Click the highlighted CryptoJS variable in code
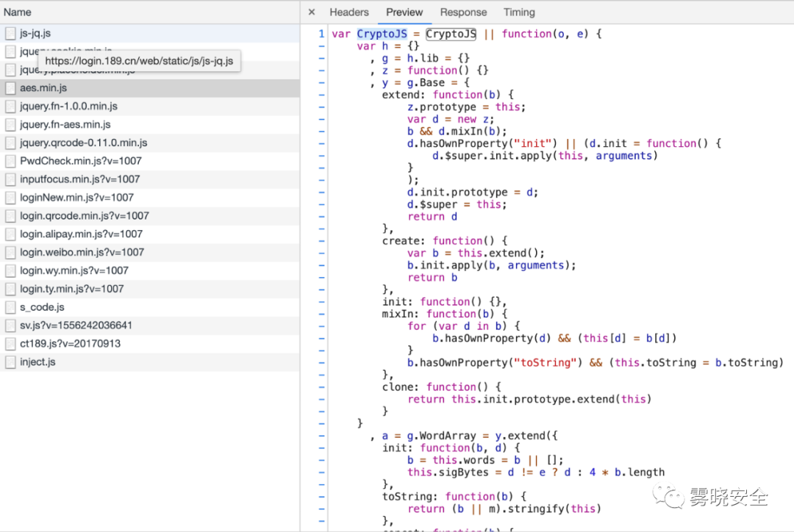794x532 pixels. 382,34
